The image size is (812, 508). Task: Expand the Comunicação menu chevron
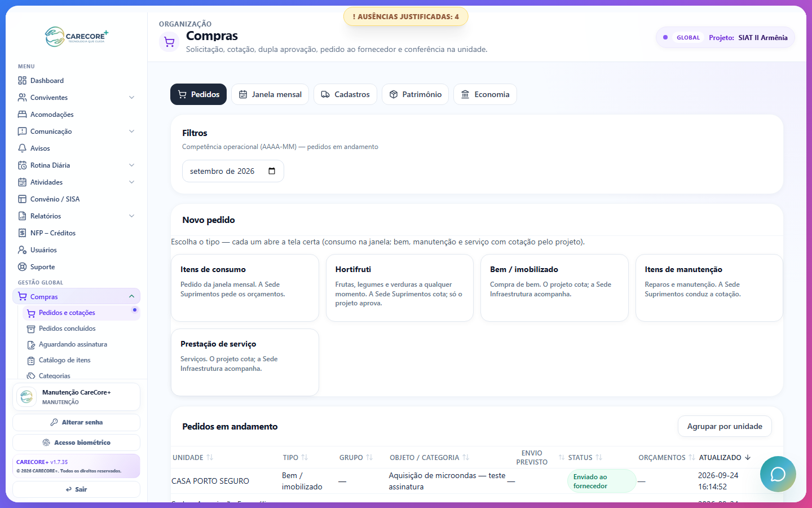pos(131,132)
